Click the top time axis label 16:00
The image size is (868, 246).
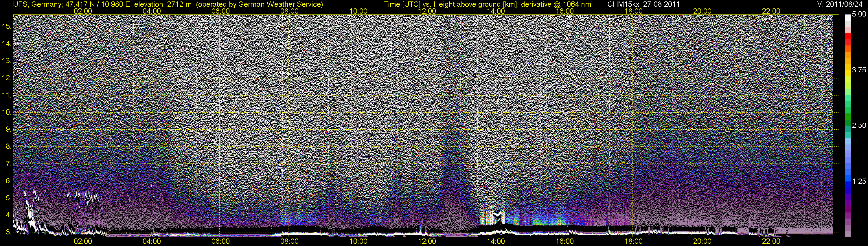(565, 11)
